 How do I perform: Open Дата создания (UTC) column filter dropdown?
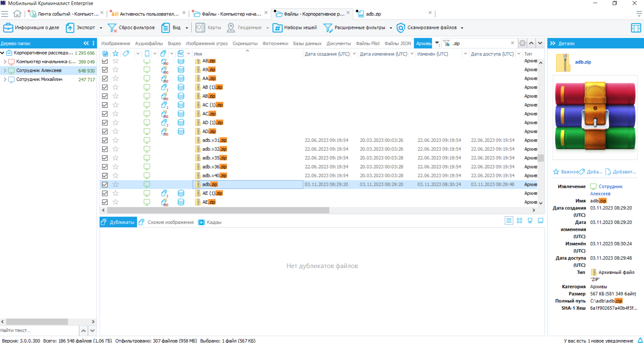pyautogui.click(x=354, y=54)
